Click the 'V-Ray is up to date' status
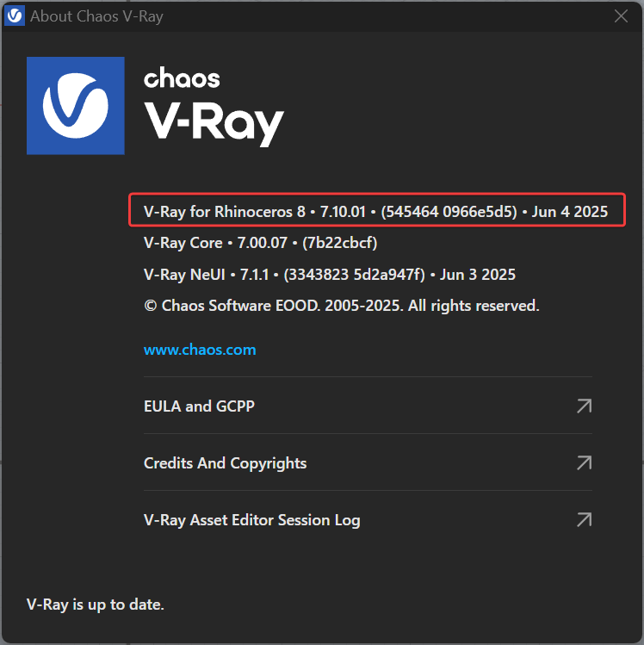The width and height of the screenshot is (644, 645). click(x=96, y=605)
